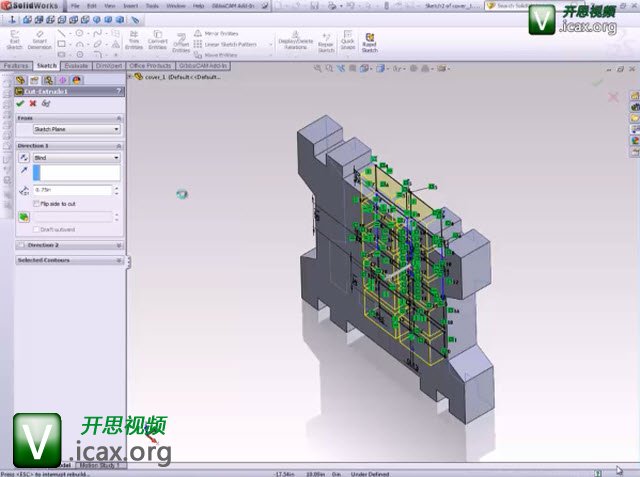The image size is (640, 477).
Task: Toggle detailed preview glasses icon
Action: coord(46,103)
